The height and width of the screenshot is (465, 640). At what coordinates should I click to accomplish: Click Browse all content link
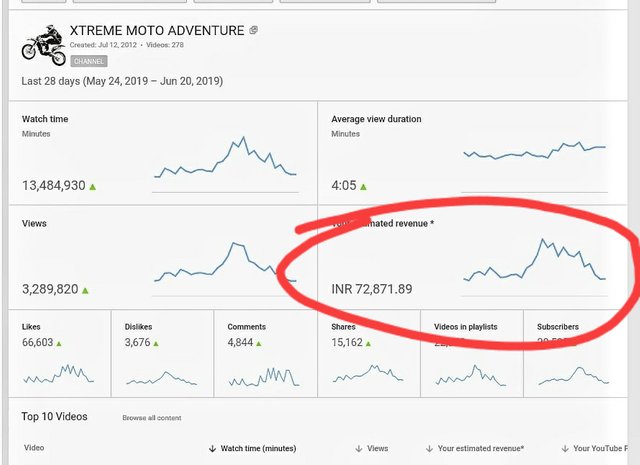[152, 418]
